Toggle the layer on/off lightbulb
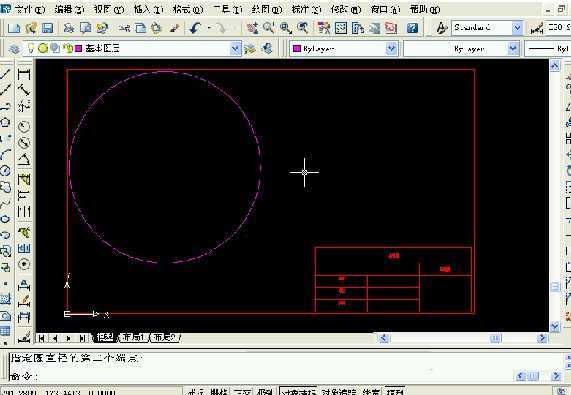 click(x=31, y=48)
